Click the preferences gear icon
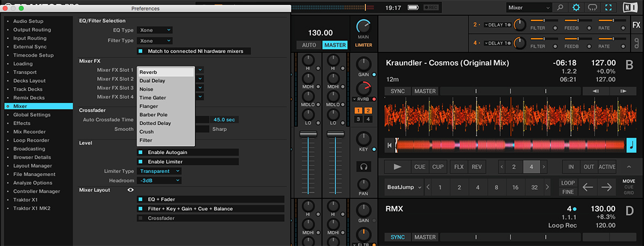 576,8
